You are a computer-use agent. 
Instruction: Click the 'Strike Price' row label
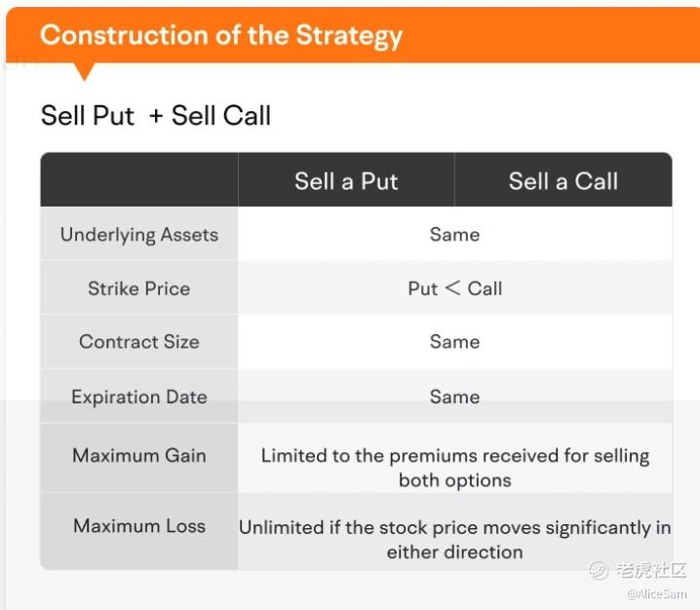[139, 288]
